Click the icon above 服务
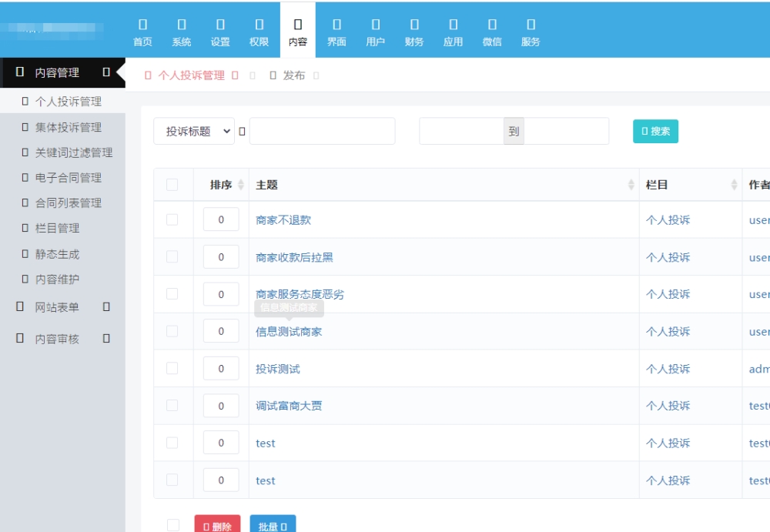 (x=531, y=24)
